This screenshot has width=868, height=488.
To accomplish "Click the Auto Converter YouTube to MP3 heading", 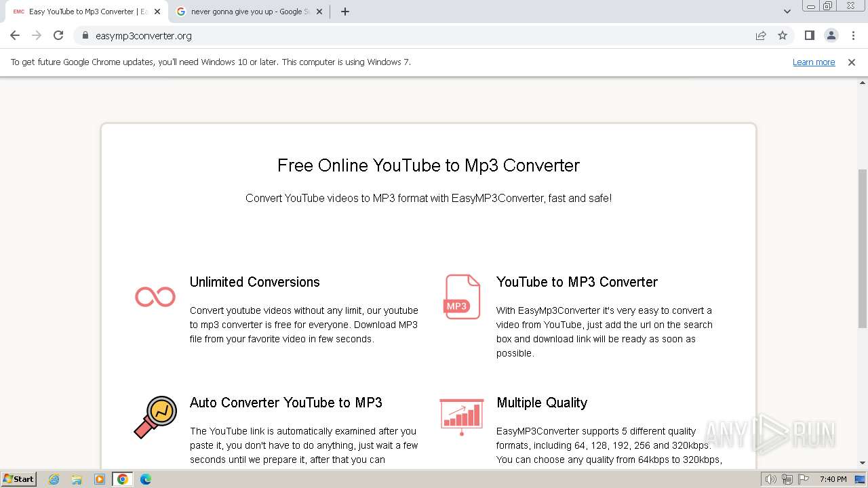I will point(286,403).
